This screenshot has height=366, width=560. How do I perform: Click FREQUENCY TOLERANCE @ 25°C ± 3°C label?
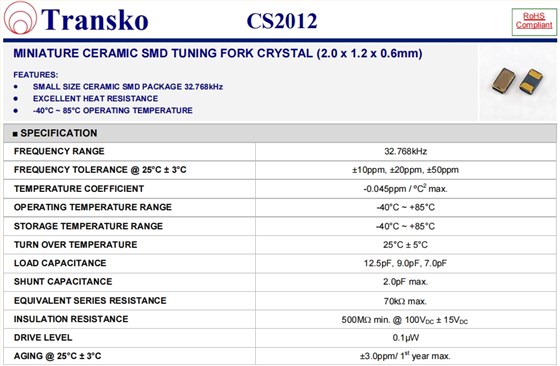point(100,170)
